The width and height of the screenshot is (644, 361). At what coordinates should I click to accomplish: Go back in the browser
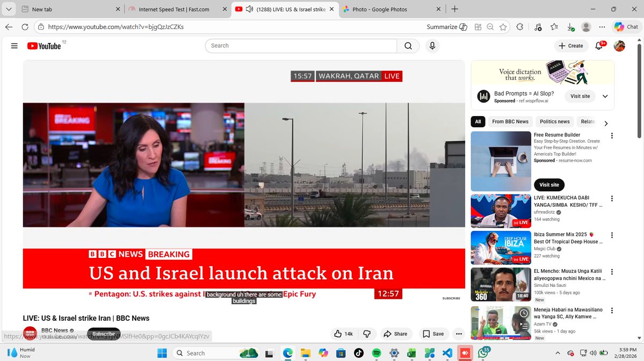click(9, 27)
